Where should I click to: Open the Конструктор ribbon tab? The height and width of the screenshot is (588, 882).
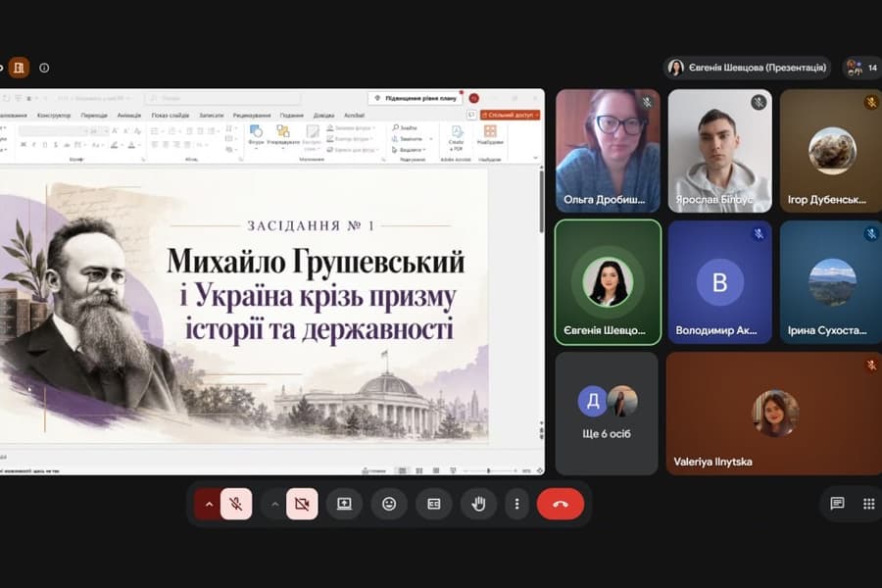point(54,116)
